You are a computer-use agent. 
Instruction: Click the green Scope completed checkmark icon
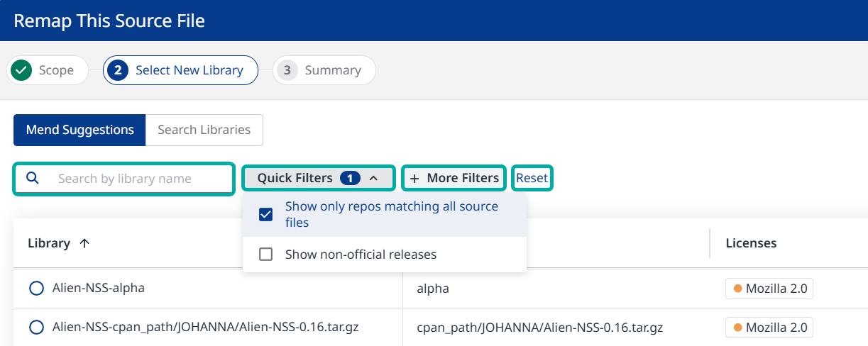click(22, 70)
